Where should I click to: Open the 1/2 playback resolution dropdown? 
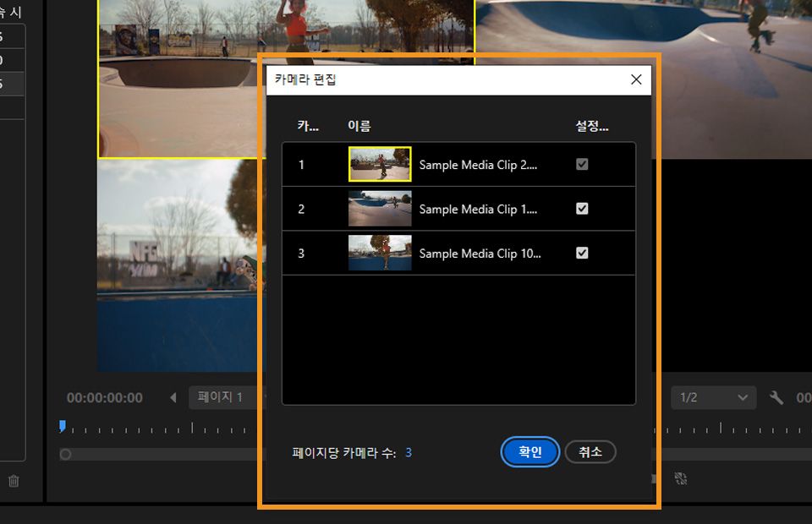click(714, 397)
